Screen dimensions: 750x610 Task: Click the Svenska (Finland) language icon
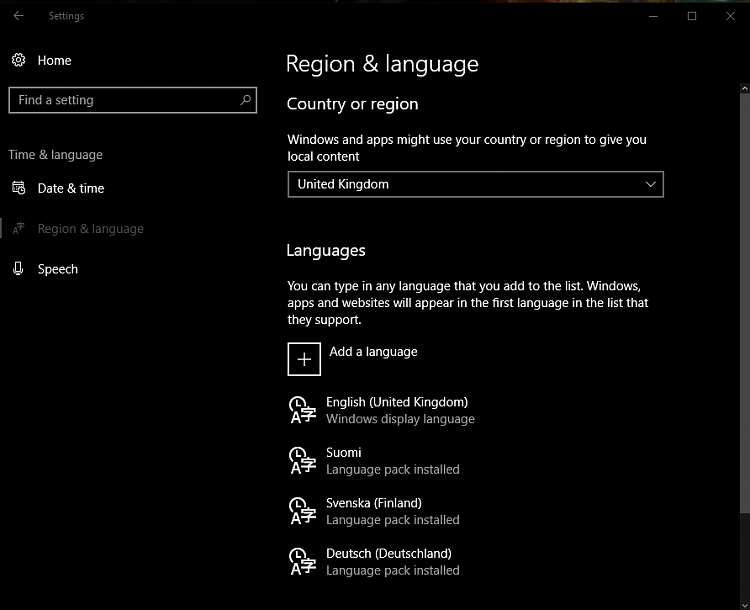[302, 511]
